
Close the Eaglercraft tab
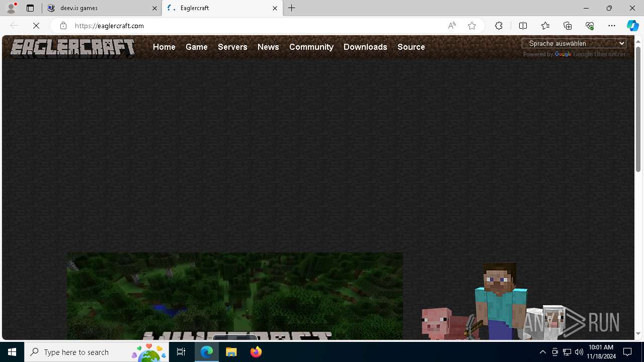pyautogui.click(x=275, y=8)
